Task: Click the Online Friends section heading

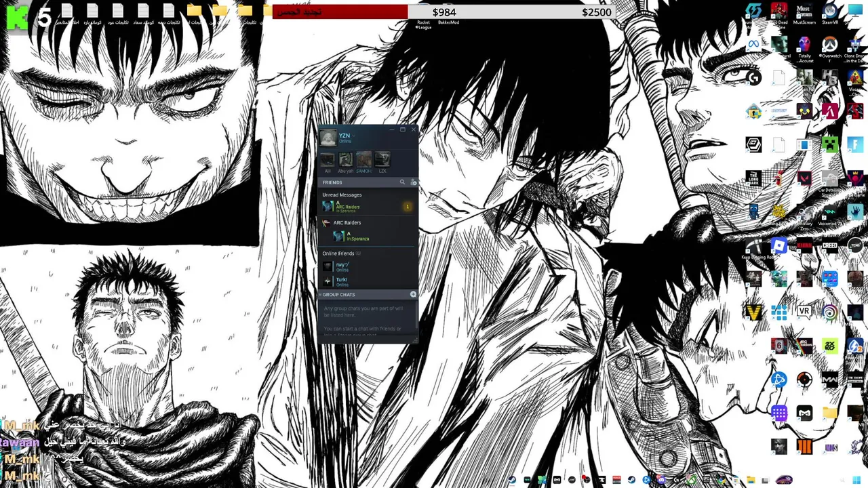Action: (x=338, y=253)
